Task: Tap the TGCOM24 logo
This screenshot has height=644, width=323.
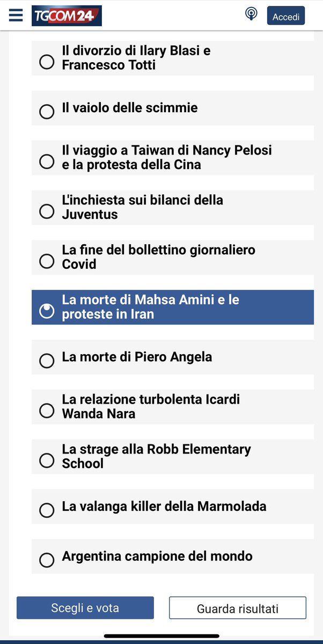Action: pyautogui.click(x=67, y=16)
